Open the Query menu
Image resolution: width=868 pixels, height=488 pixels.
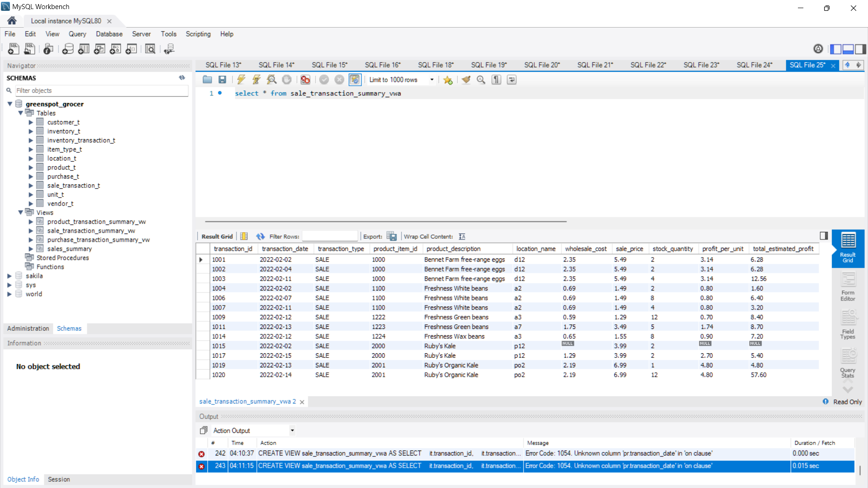point(77,34)
